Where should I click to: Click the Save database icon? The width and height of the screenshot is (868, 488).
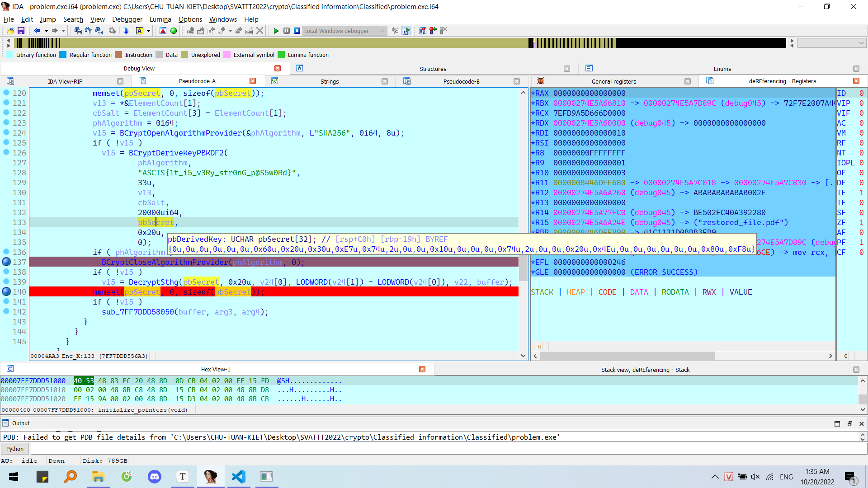21,31
